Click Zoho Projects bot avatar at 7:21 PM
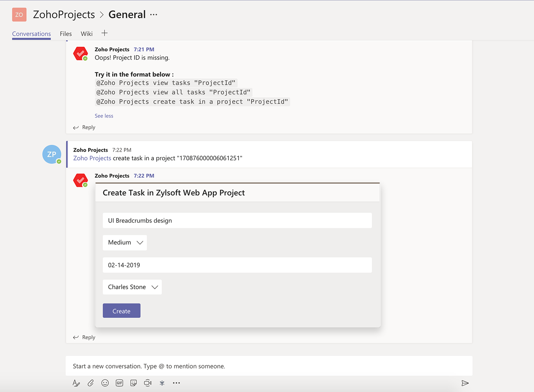The height and width of the screenshot is (392, 534). tap(81, 54)
